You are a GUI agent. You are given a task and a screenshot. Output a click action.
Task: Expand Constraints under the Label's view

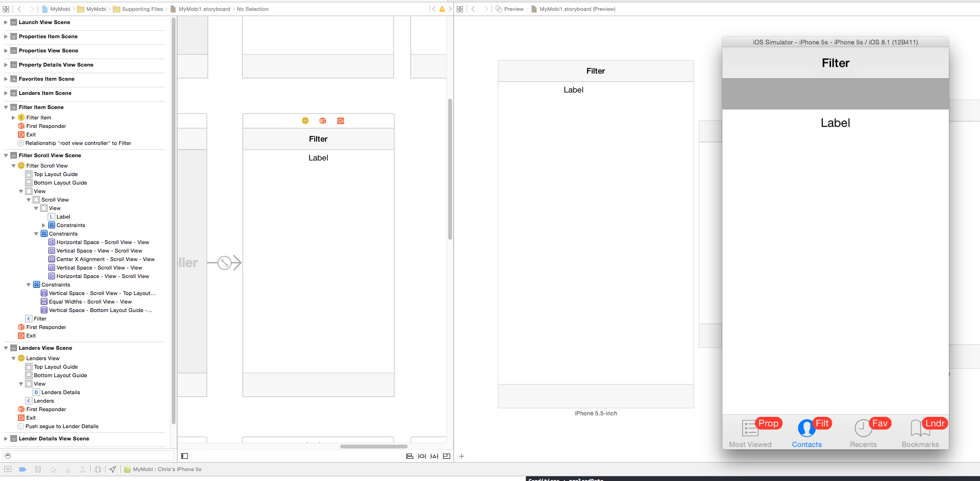tap(43, 225)
